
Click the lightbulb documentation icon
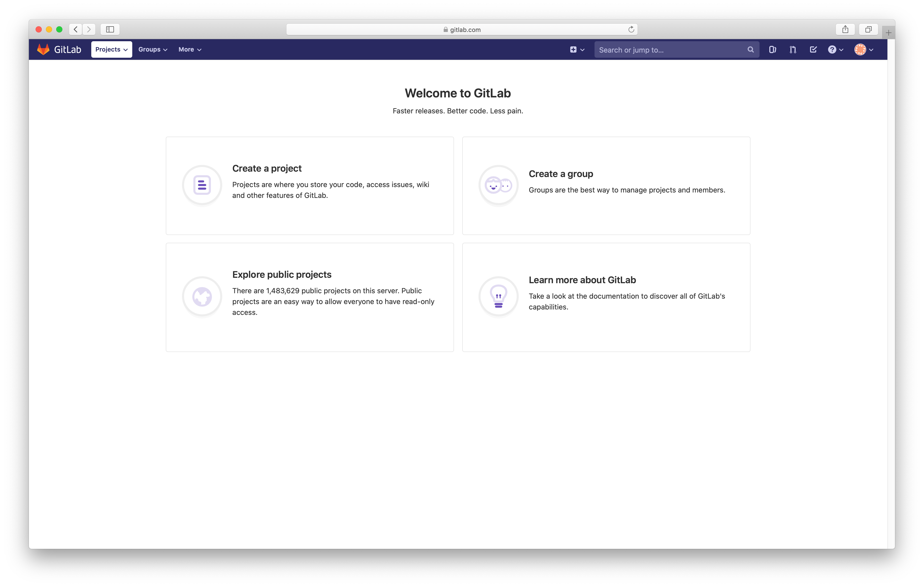click(x=498, y=296)
